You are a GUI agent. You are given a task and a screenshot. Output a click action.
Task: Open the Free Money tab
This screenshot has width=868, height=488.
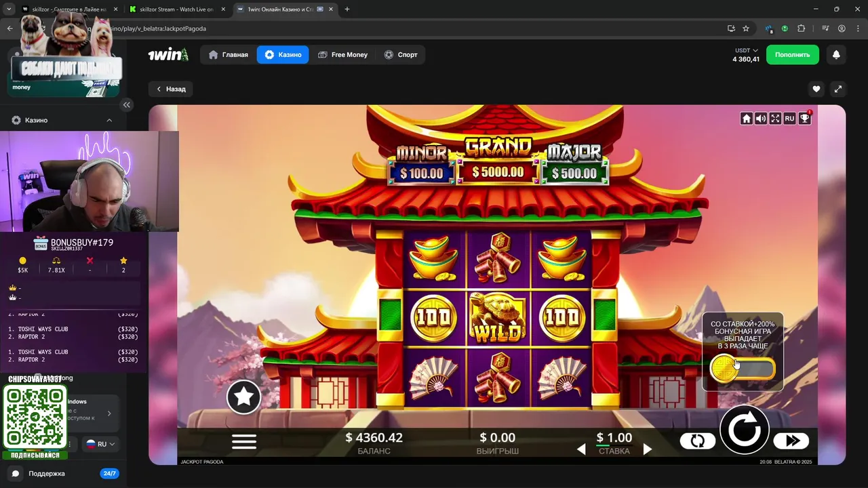(x=342, y=55)
